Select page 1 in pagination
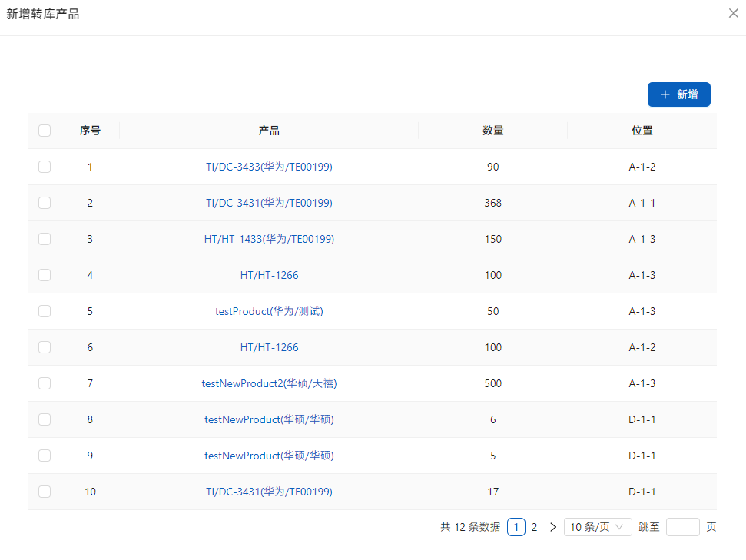The image size is (746, 560). (x=516, y=527)
